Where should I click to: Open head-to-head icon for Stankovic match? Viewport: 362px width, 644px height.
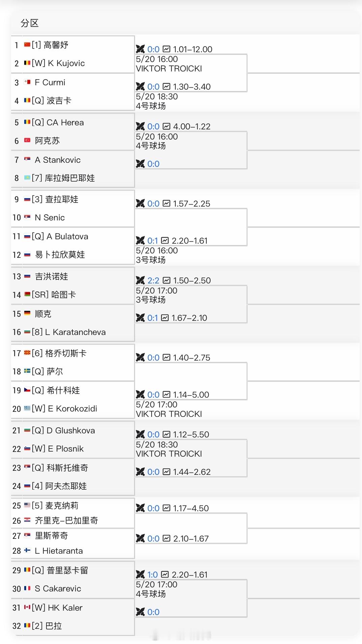point(140,164)
